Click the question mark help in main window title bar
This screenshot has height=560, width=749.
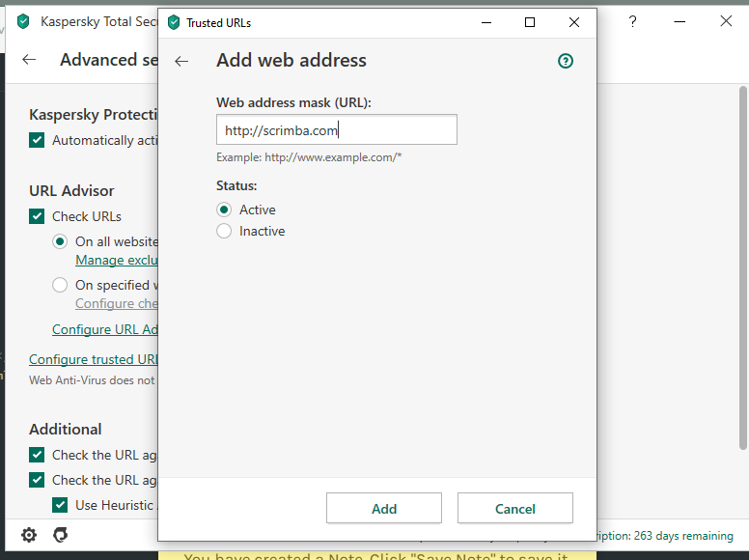pos(632,21)
